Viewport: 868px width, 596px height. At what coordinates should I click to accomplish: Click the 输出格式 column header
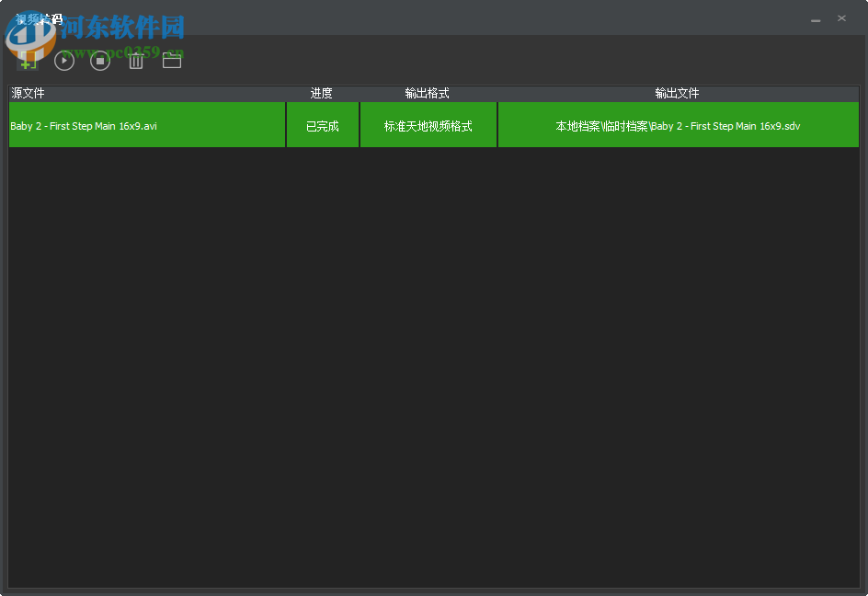428,93
